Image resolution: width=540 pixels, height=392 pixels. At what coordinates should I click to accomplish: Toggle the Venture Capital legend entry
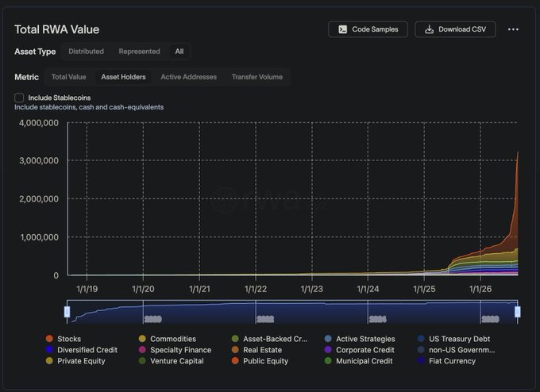click(172, 361)
